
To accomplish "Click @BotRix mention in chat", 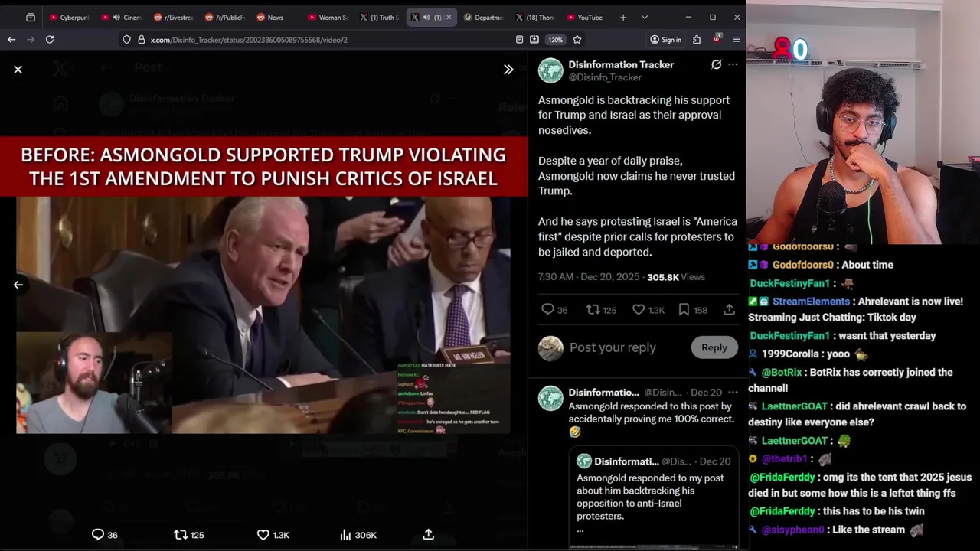I will [x=782, y=373].
